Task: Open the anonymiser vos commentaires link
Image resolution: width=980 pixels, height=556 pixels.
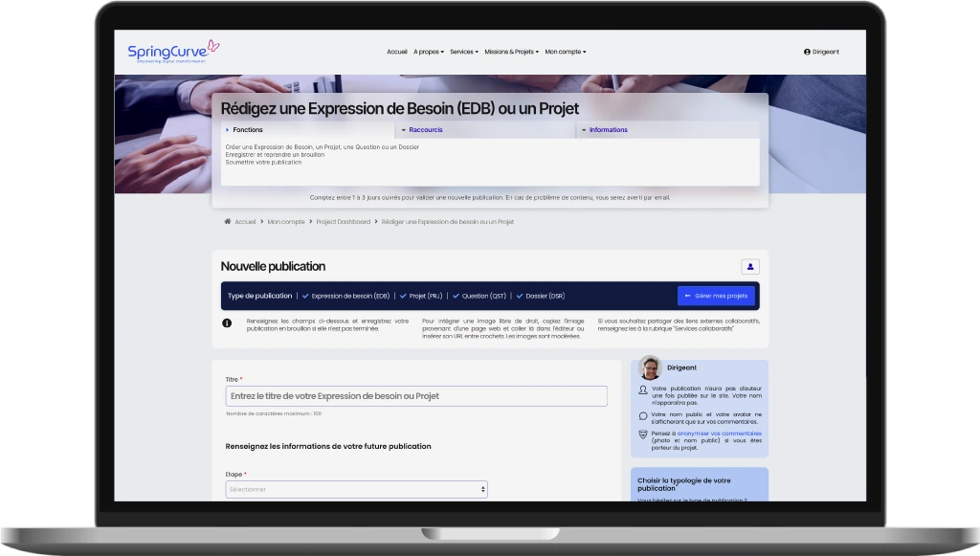Action: [x=720, y=432]
